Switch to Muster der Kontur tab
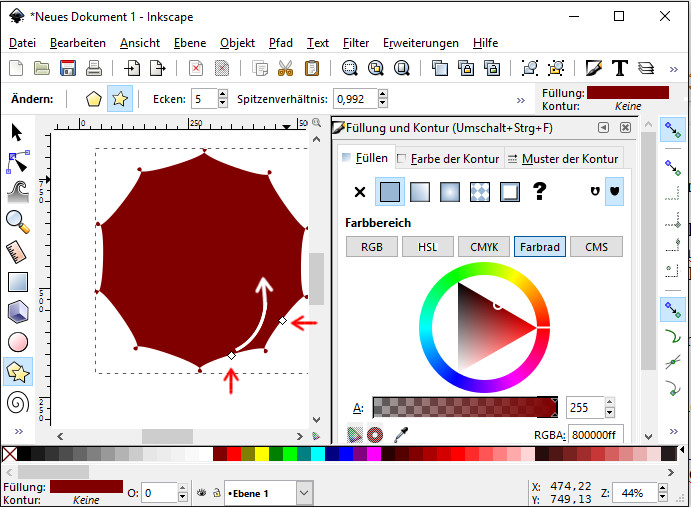Image resolution: width=691 pixels, height=507 pixels. click(563, 158)
